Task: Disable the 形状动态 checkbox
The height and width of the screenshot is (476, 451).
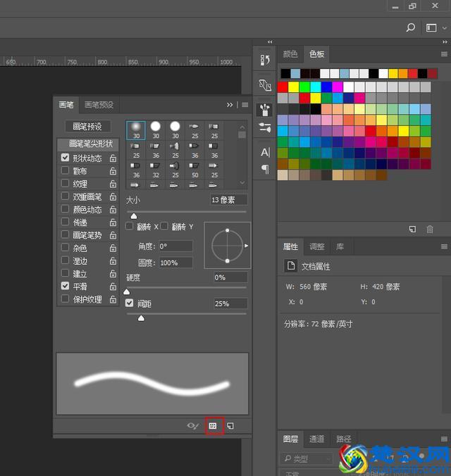Action: point(65,158)
